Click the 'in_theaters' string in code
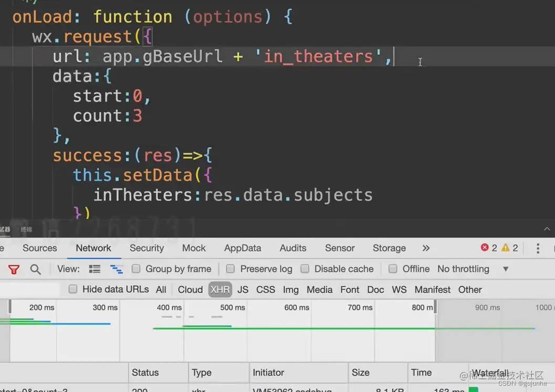This screenshot has height=392, width=555. coord(318,57)
